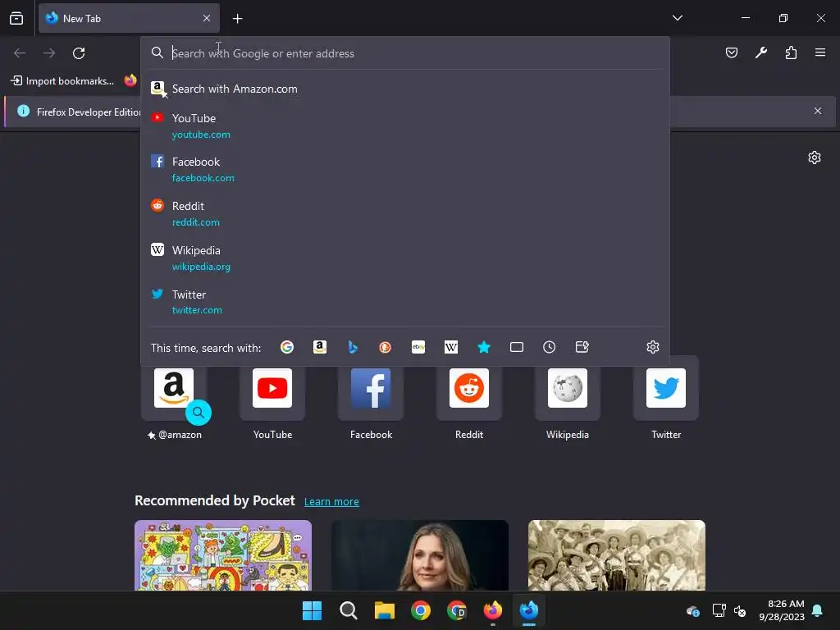Open a new tab with the plus button

coord(237,19)
